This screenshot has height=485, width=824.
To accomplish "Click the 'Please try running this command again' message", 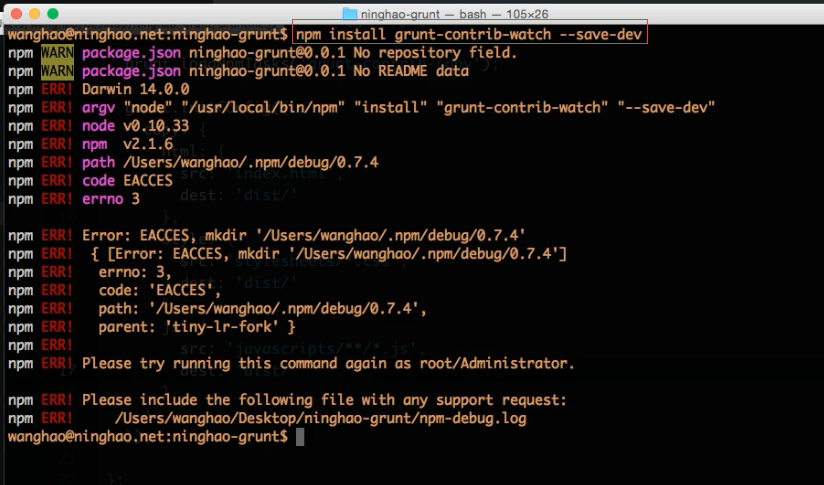I will coord(328,363).
